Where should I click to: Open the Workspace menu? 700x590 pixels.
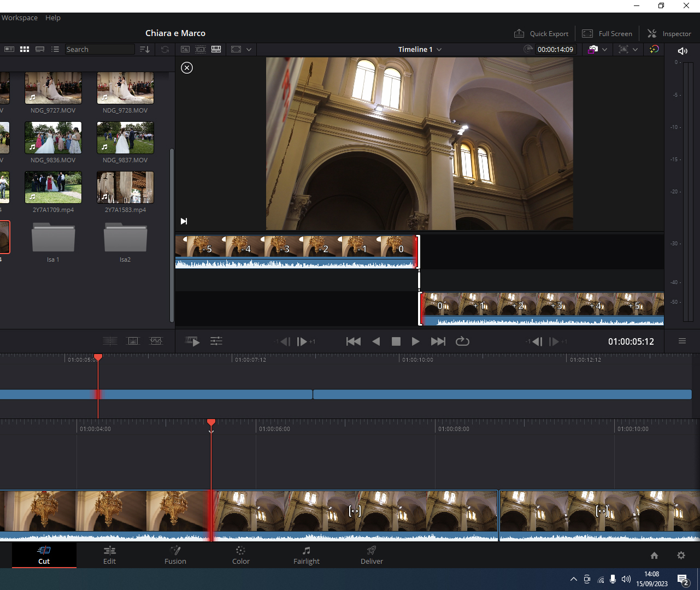20,17
